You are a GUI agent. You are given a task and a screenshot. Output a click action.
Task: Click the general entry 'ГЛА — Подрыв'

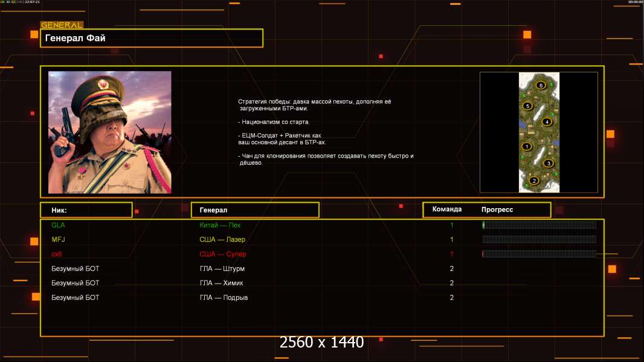pos(224,297)
